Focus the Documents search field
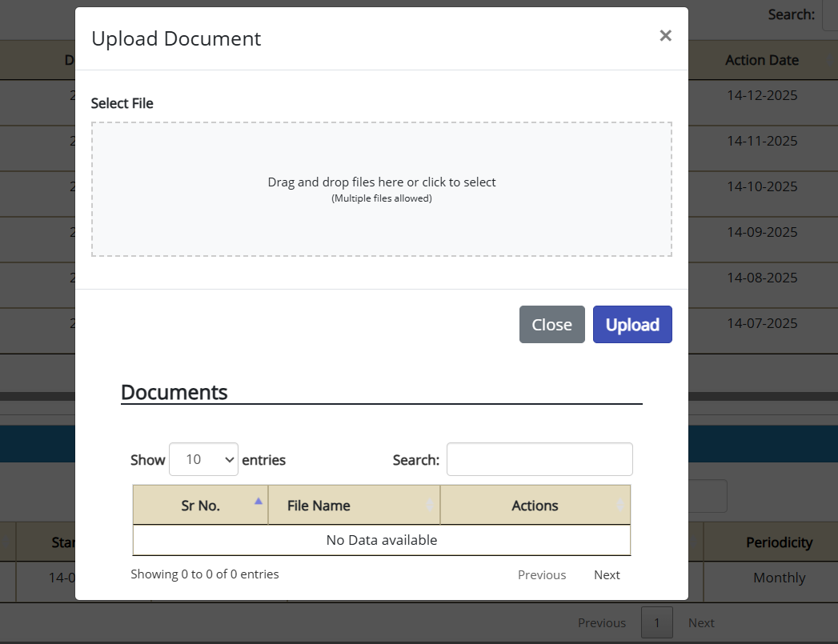The width and height of the screenshot is (838, 644). pyautogui.click(x=539, y=460)
